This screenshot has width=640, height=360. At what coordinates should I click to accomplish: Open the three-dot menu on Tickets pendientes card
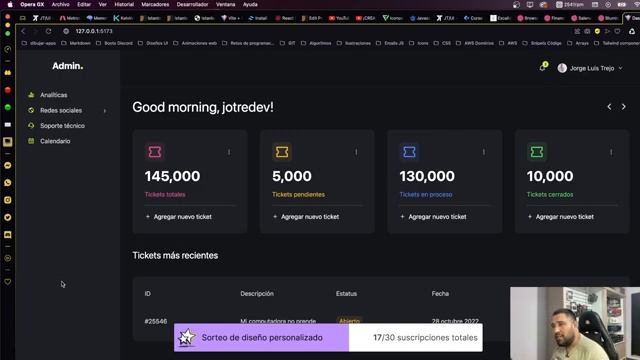tap(356, 152)
